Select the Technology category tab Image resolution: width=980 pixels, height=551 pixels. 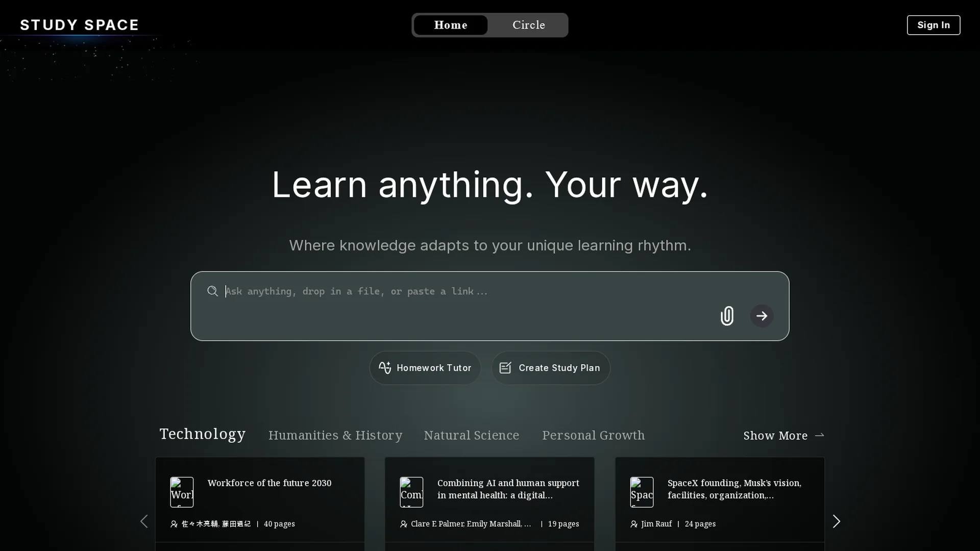point(203,434)
